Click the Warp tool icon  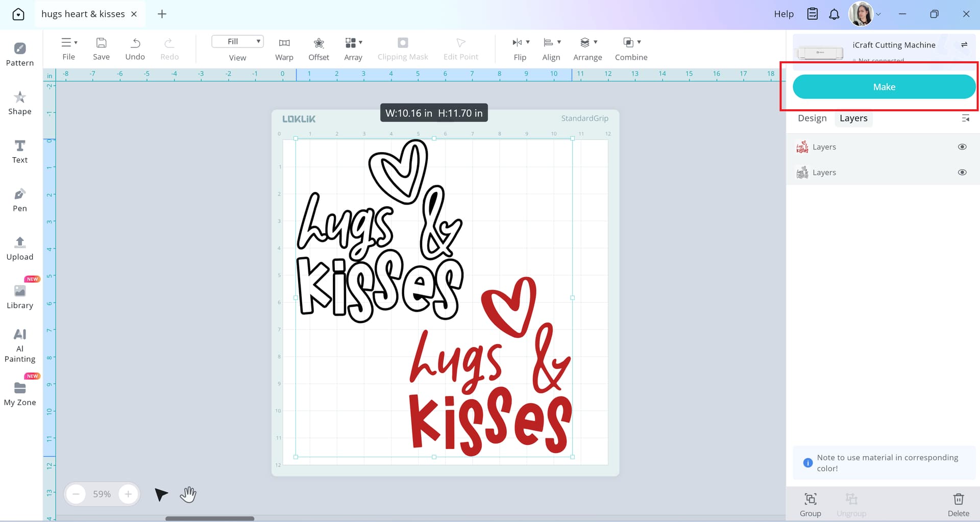(284, 43)
